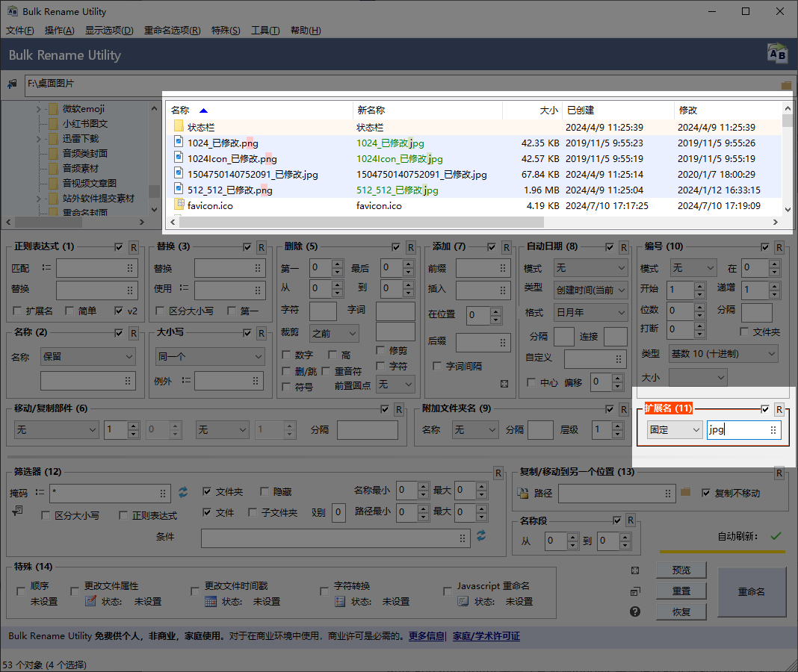Click the filter refresh arrows icon
798x672 pixels.
[183, 492]
